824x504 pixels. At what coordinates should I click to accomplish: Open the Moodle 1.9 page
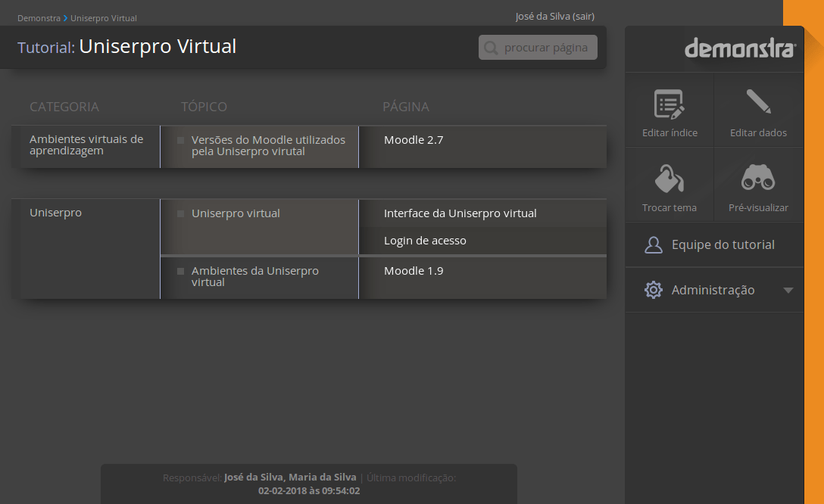click(414, 271)
